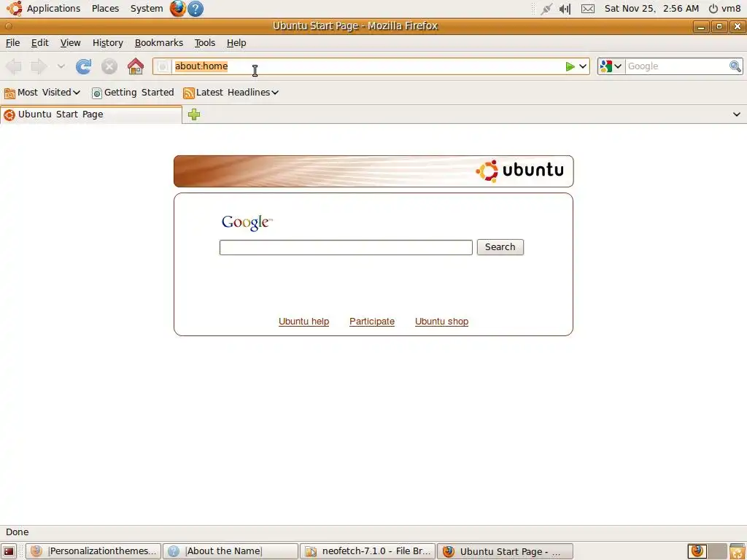The image size is (747, 560).
Task: Click the Firefox workspace icon in bottom-right
Action: coord(697,551)
